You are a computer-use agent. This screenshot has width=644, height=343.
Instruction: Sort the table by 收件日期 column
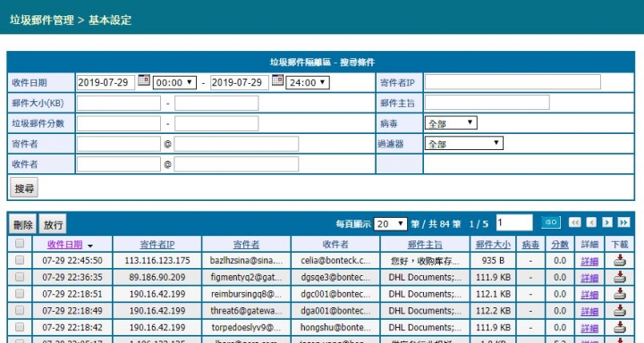65,245
